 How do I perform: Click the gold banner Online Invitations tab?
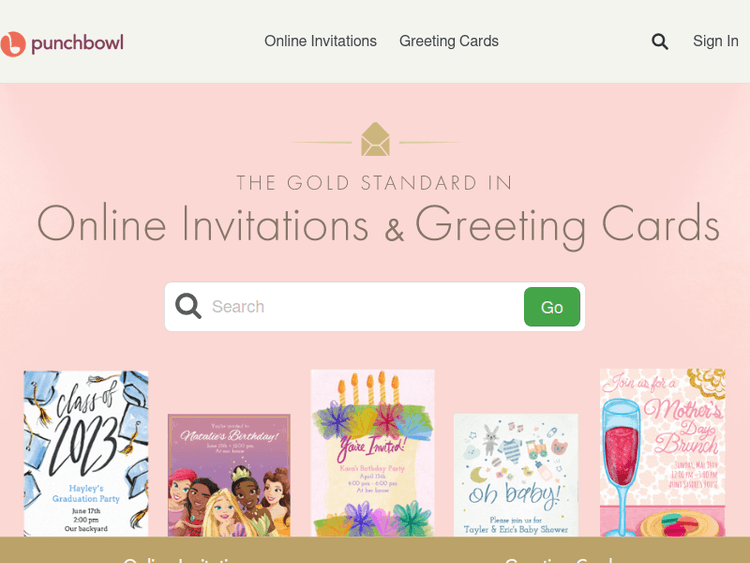point(182,558)
